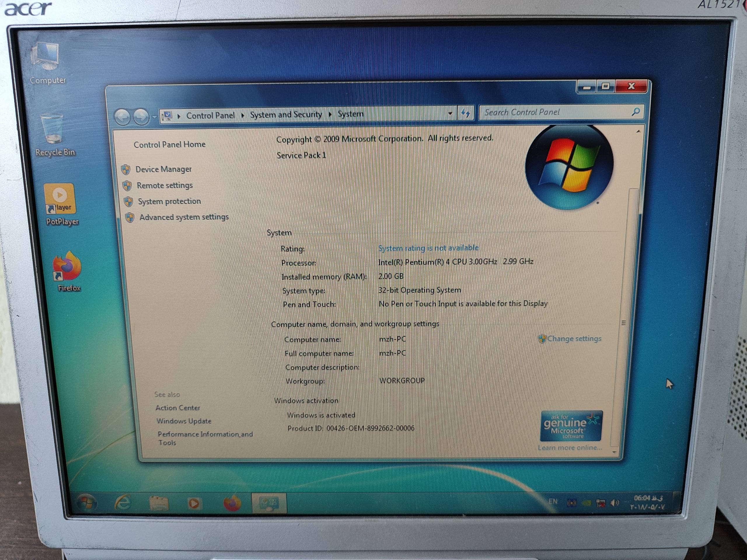The height and width of the screenshot is (560, 747).
Task: Select the System and Security breadcrumb
Action: (x=286, y=115)
